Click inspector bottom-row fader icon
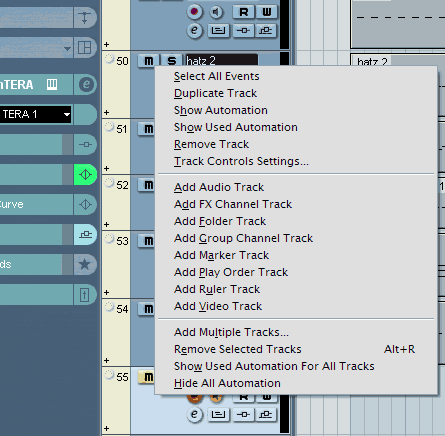 85,294
